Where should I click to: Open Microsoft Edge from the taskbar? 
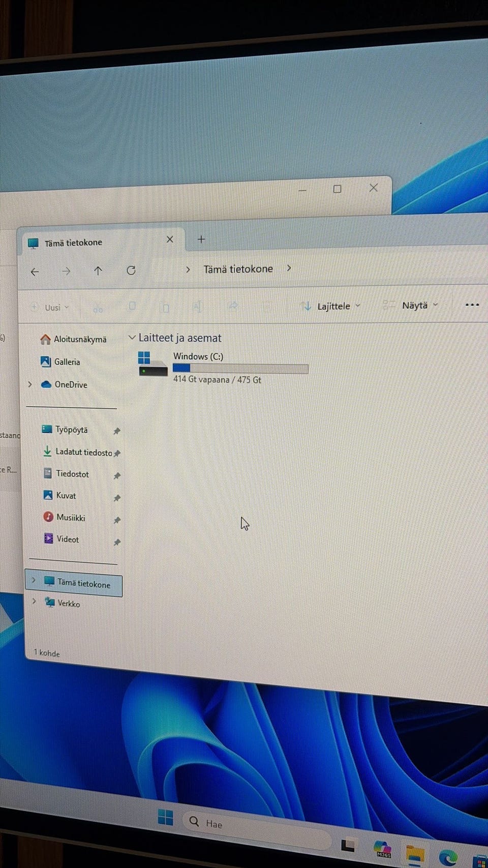[x=447, y=858]
